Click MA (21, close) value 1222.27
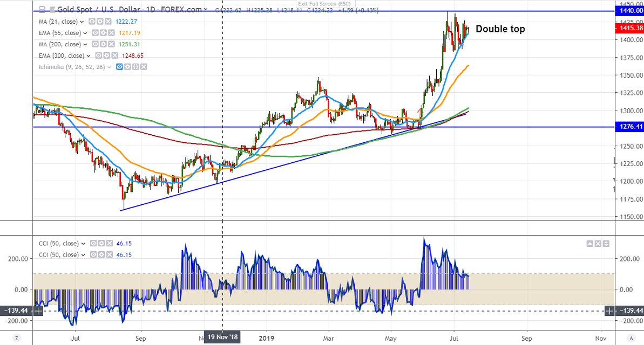 pos(126,22)
